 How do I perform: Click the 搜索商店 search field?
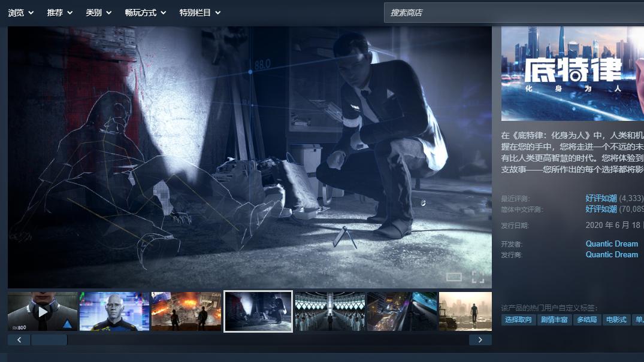(514, 13)
